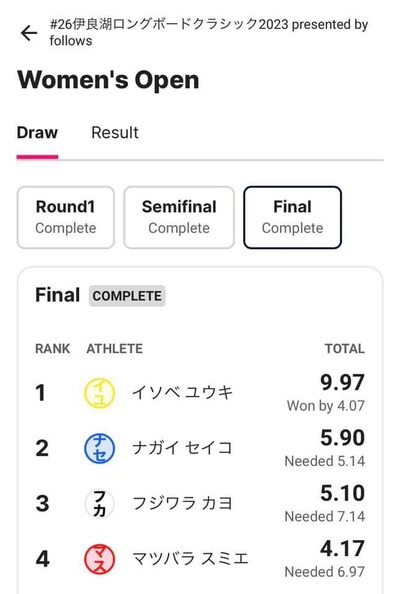Image resolution: width=400 pixels, height=594 pixels.
Task: Select the red マス athlete avatar
Action: point(99,559)
